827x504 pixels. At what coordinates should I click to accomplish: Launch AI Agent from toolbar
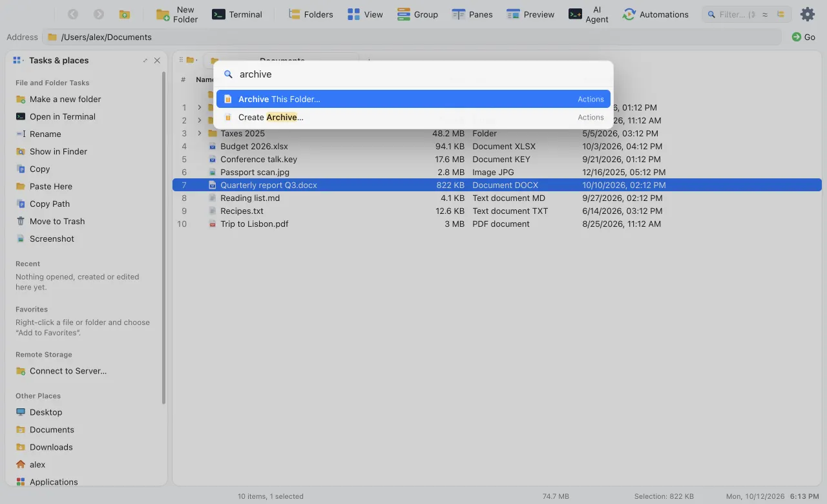click(x=588, y=14)
